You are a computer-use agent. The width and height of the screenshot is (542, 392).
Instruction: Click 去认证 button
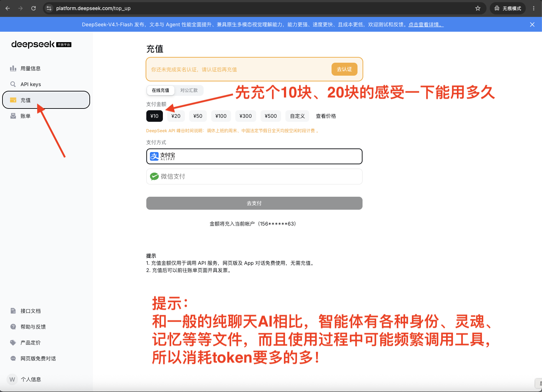[x=344, y=69]
